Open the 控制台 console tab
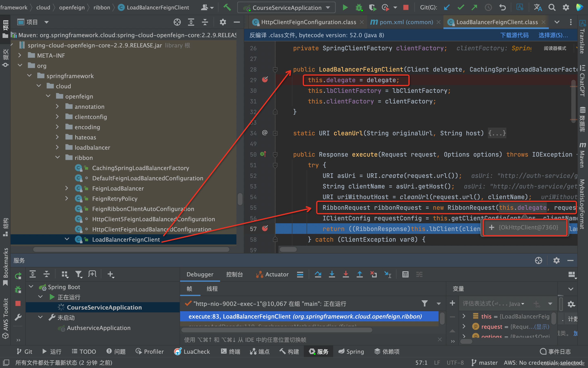 [x=234, y=274]
